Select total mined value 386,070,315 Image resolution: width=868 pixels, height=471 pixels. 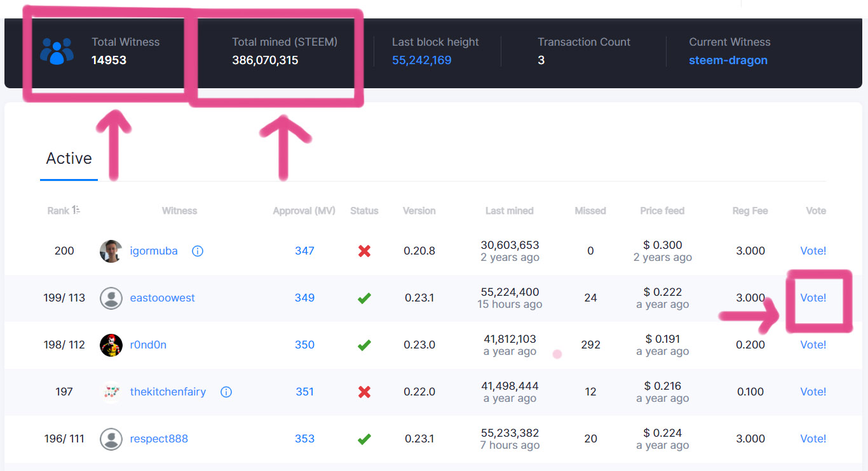[x=265, y=60]
